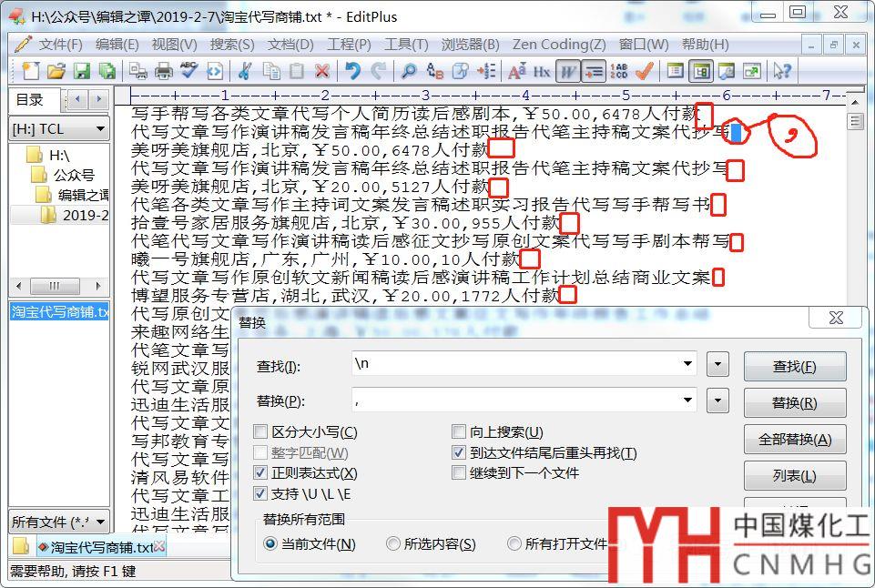The height and width of the screenshot is (588, 875).
Task: Uncheck the 支持 \U \L \E checkbox
Action: (x=260, y=493)
